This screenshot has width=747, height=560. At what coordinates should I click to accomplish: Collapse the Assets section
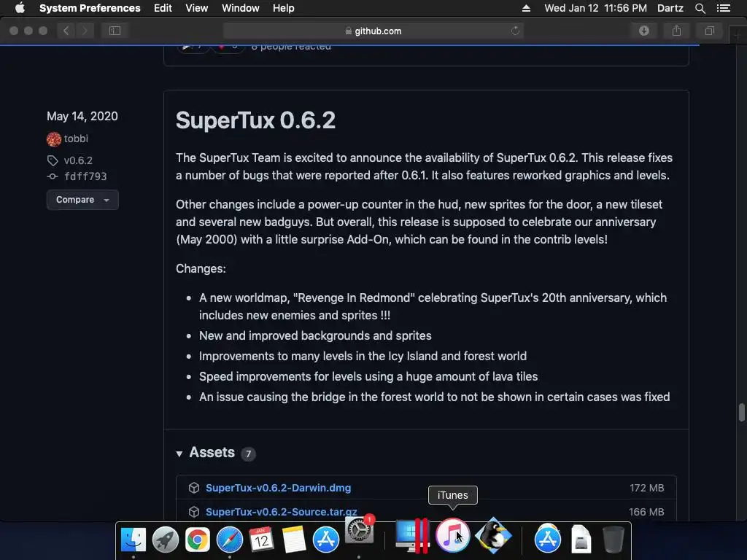point(179,454)
